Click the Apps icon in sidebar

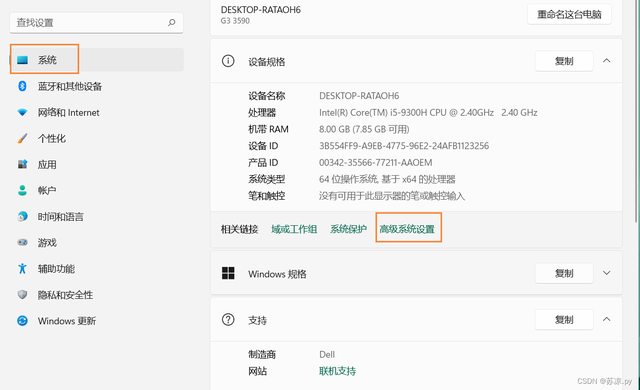pyautogui.click(x=22, y=164)
